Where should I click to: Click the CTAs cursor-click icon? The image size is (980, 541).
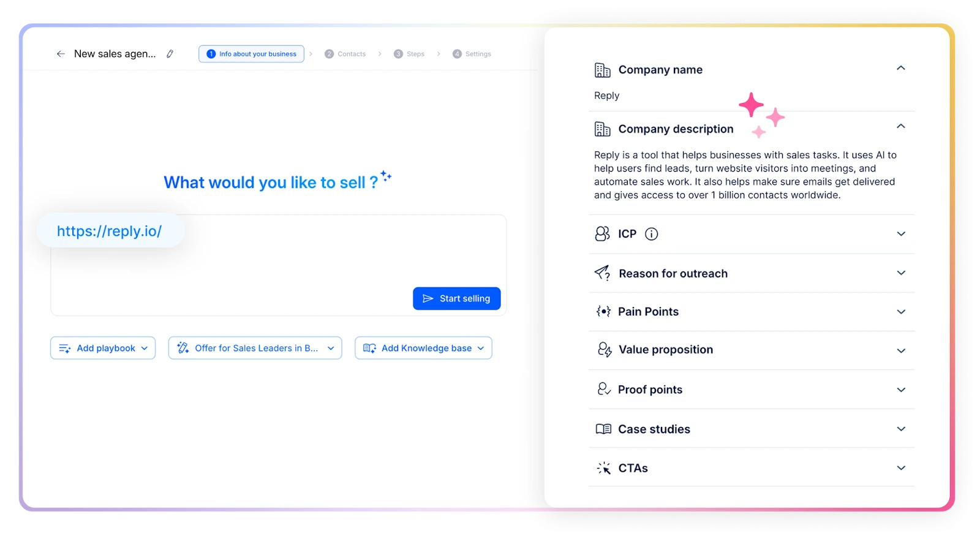coord(603,468)
